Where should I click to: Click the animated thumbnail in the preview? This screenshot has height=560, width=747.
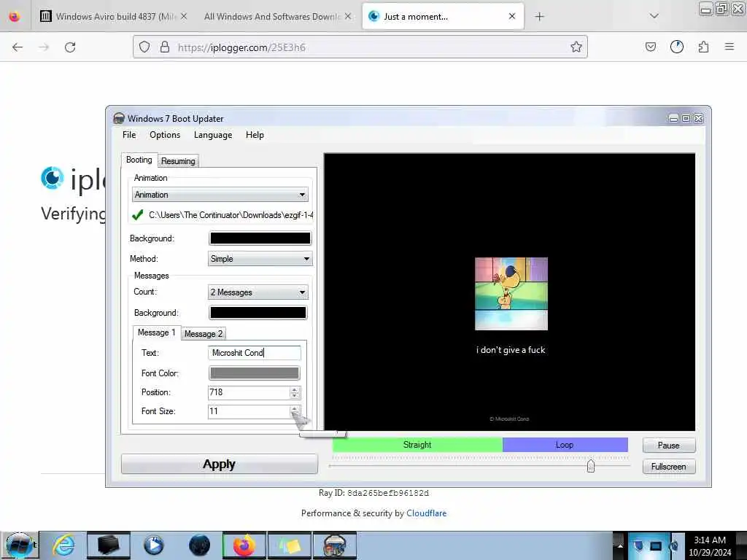pos(511,294)
